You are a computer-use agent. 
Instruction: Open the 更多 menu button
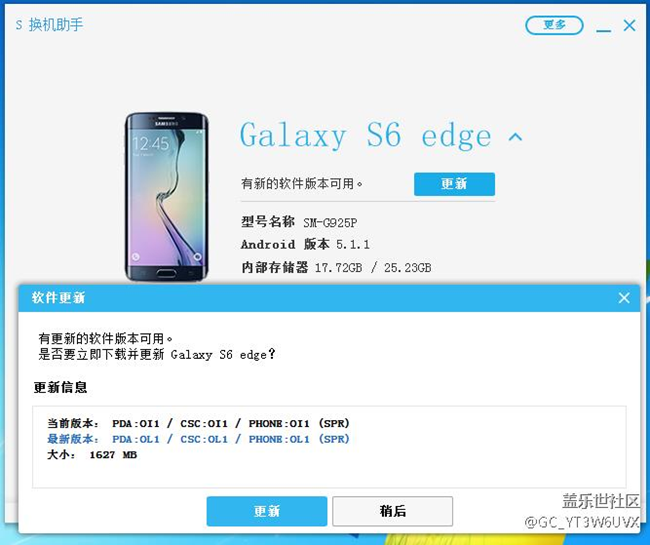pyautogui.click(x=554, y=25)
